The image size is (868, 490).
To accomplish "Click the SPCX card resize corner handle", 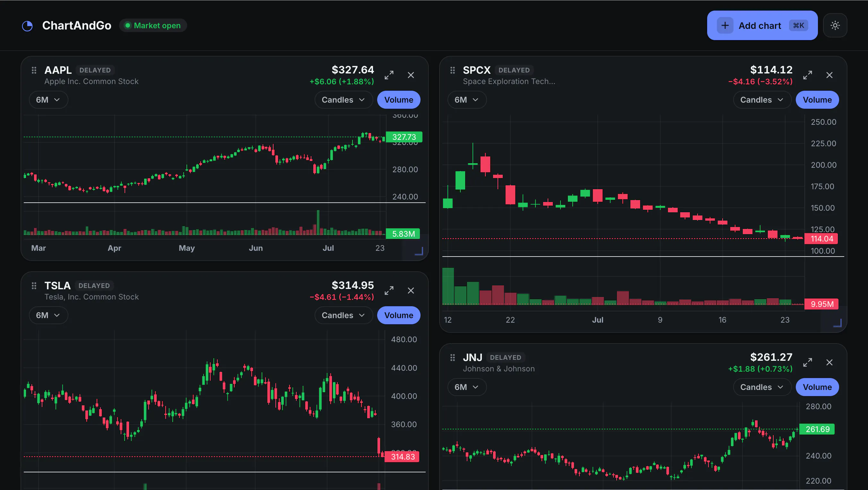I will [x=837, y=323].
